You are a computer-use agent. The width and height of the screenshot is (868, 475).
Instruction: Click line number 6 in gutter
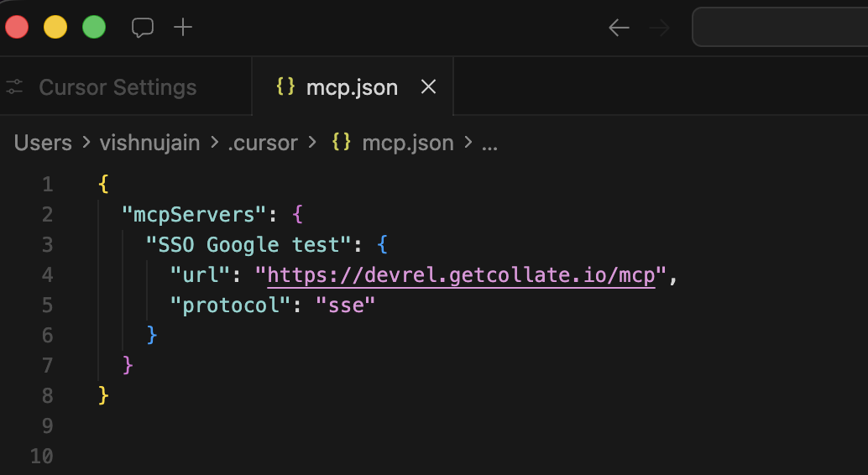tap(48, 336)
